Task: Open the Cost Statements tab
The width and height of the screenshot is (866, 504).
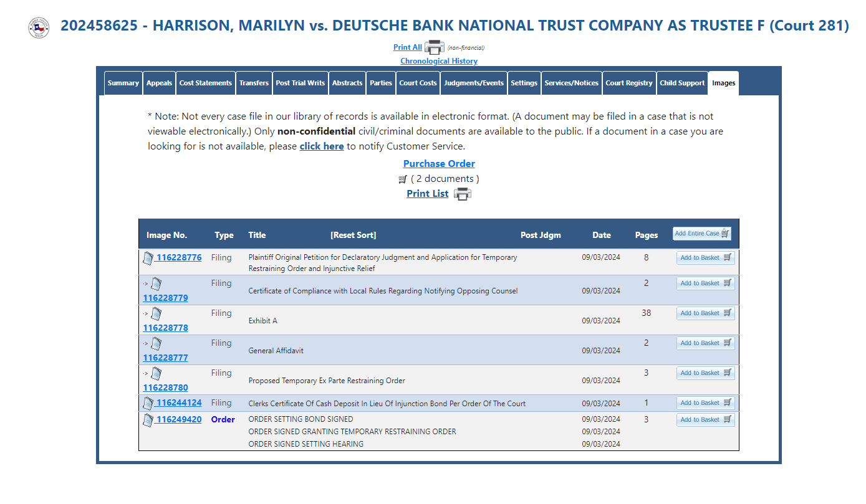Action: [x=206, y=83]
